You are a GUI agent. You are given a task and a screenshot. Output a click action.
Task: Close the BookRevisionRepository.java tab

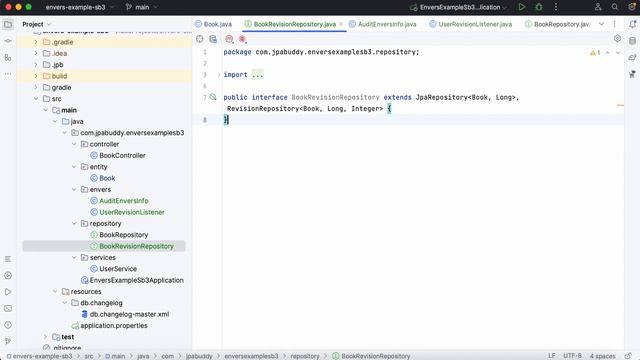pos(341,24)
